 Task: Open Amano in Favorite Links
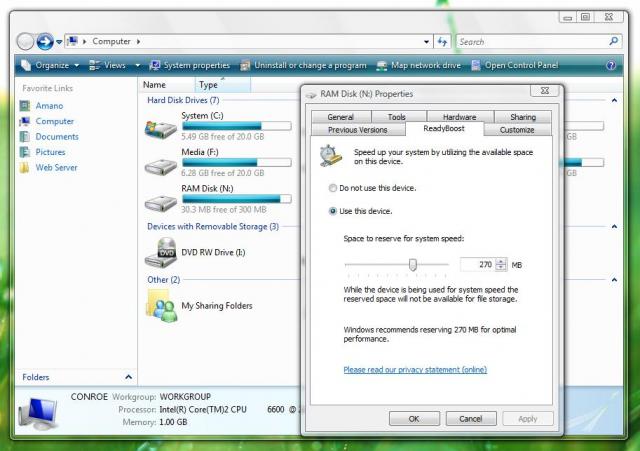[49, 106]
